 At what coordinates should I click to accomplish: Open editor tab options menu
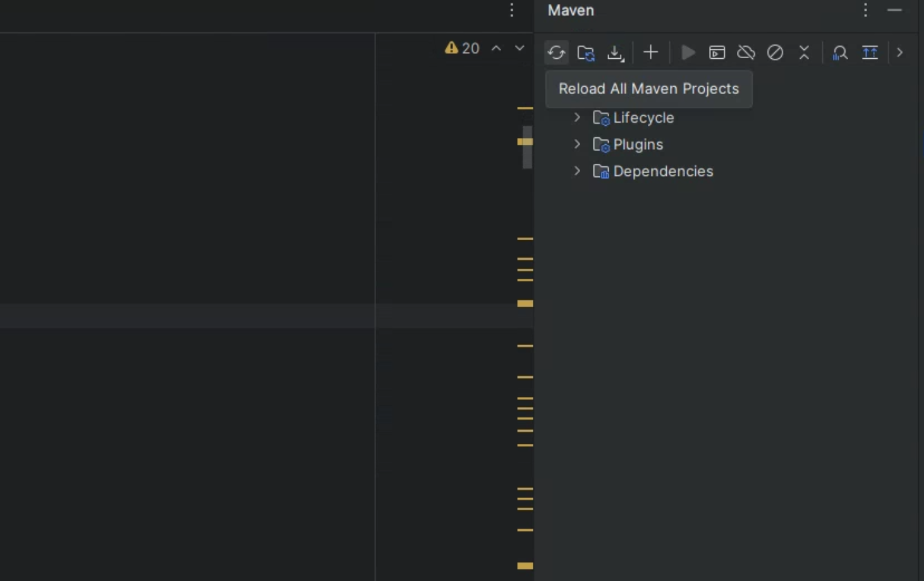pyautogui.click(x=512, y=10)
